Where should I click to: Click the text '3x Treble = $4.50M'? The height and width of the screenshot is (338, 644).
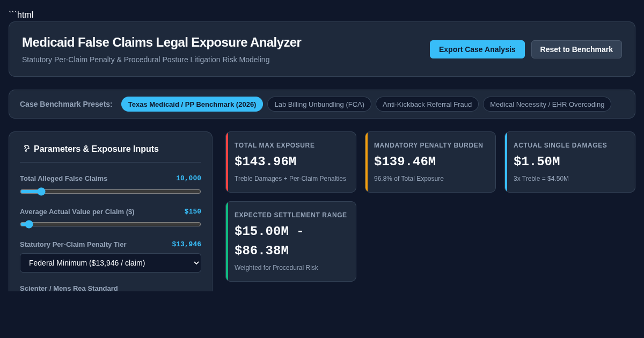point(541,179)
